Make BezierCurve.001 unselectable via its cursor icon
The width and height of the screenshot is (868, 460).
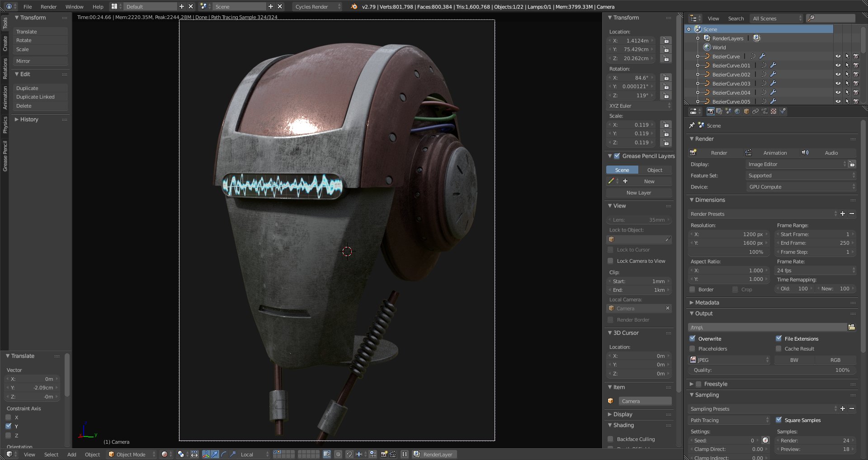tap(847, 65)
